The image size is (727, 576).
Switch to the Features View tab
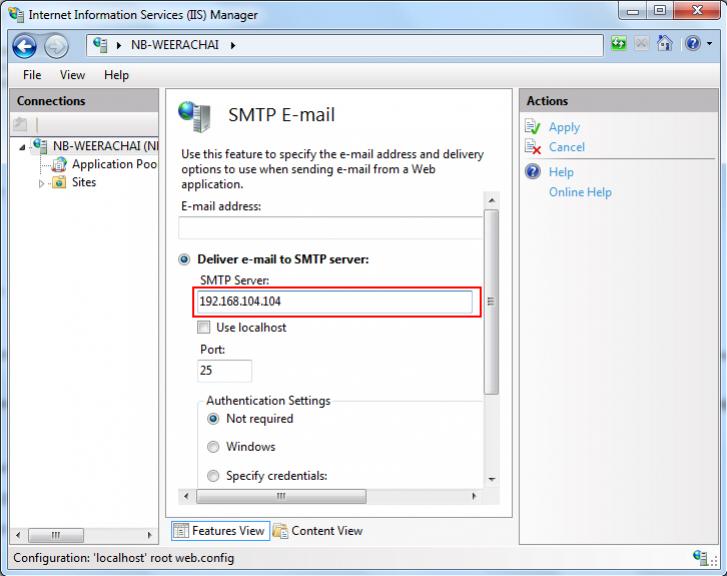[x=220, y=531]
